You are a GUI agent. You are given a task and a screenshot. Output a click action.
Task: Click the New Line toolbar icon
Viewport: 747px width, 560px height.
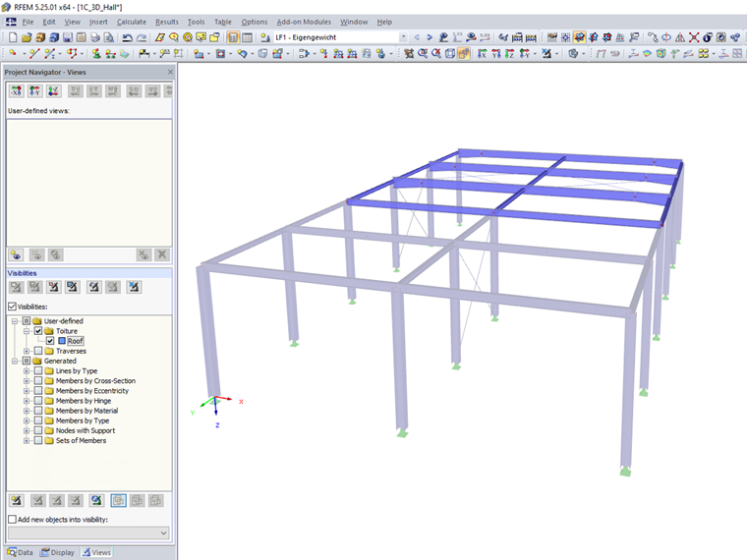click(x=33, y=53)
